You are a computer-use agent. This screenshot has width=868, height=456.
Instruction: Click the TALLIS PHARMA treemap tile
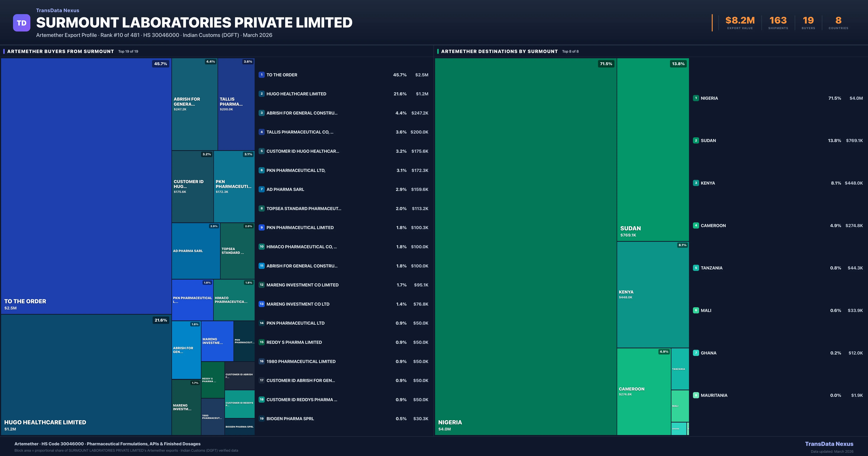pos(236,104)
